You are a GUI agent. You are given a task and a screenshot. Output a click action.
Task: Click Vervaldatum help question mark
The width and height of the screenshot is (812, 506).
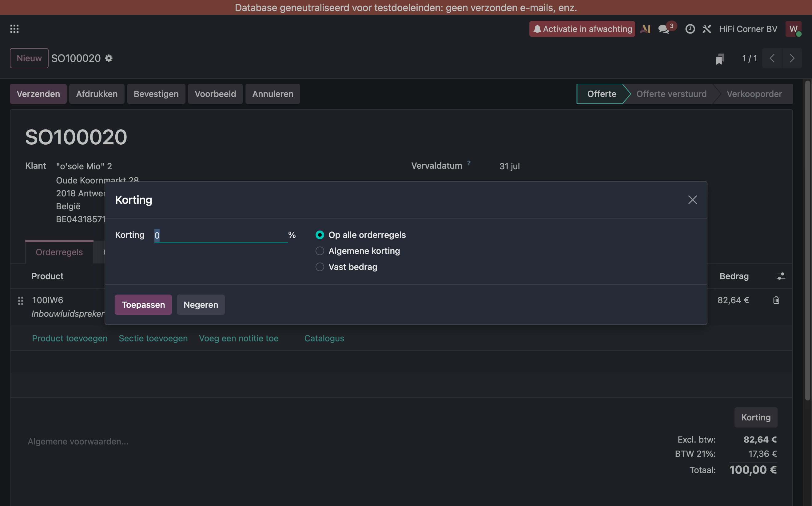coord(469,163)
